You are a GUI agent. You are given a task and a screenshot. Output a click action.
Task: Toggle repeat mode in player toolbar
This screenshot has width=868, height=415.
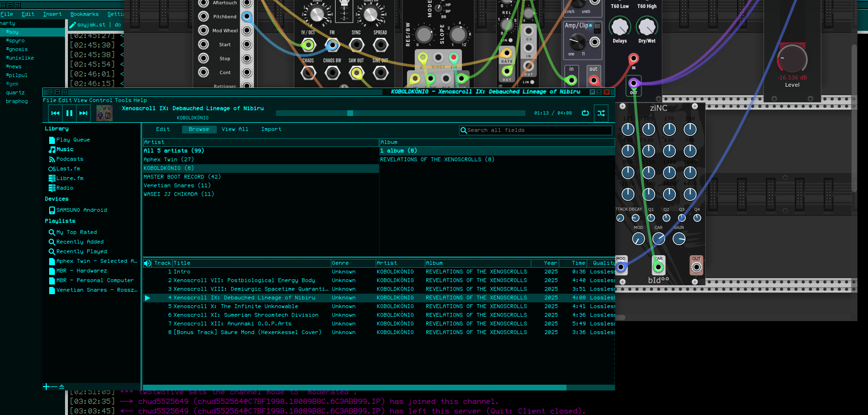(x=585, y=113)
